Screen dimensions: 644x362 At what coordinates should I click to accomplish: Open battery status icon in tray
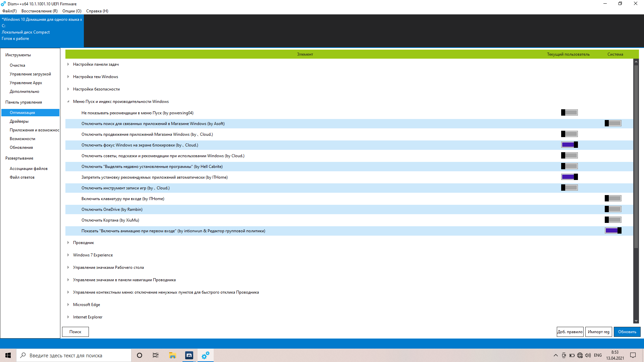pyautogui.click(x=572, y=355)
